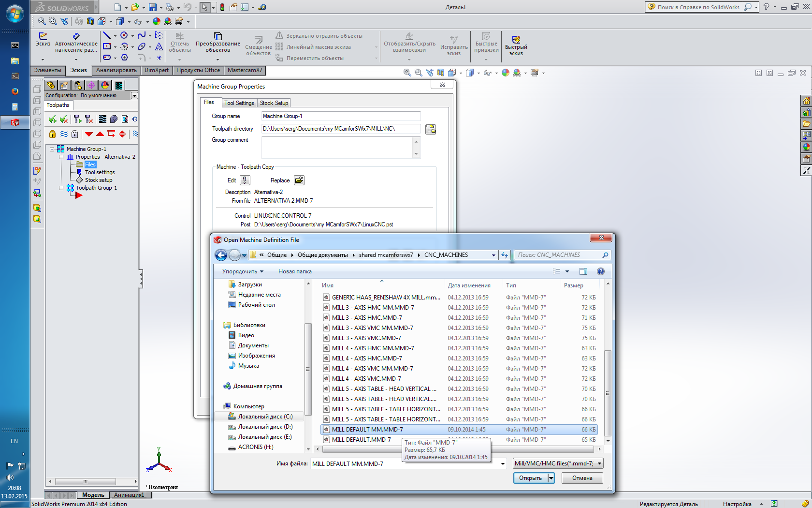
Task: Switch to the Анимация1 bottom tab
Action: click(129, 495)
